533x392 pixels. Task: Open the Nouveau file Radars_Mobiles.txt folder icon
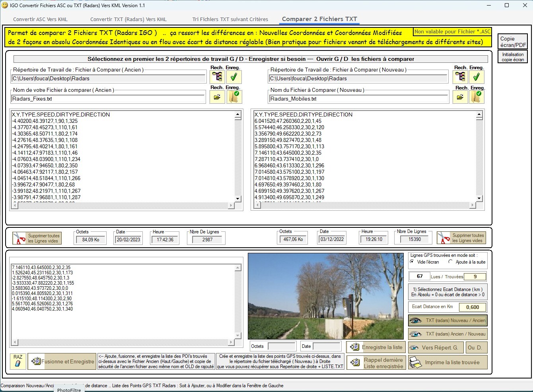click(x=460, y=97)
